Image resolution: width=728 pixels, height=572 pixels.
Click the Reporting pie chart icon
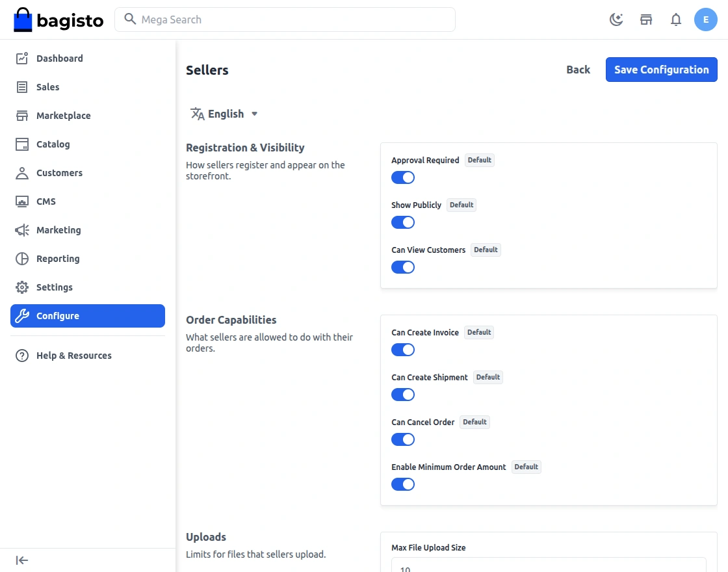point(22,259)
